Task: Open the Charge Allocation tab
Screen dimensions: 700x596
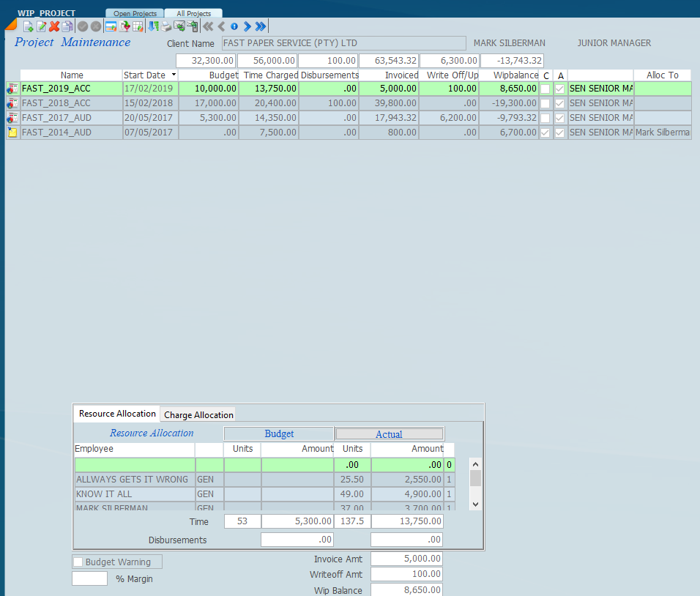Action: 198,414
